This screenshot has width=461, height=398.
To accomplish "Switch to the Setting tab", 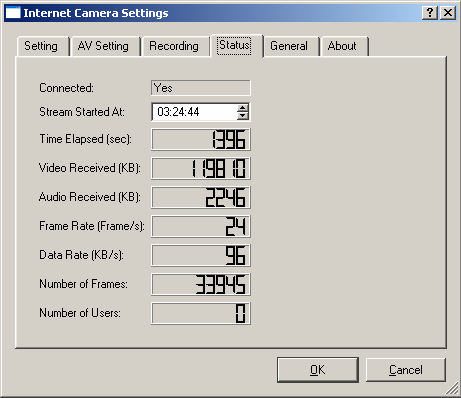I will click(43, 46).
